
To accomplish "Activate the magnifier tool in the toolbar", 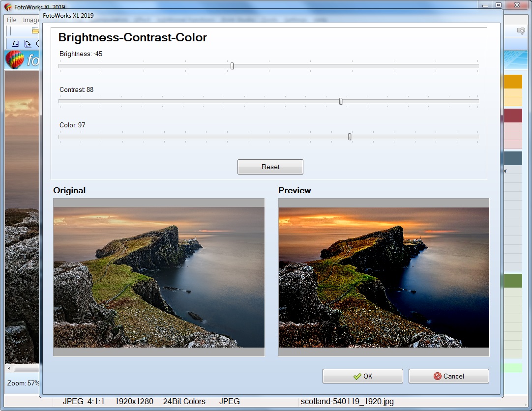I will tap(39, 44).
